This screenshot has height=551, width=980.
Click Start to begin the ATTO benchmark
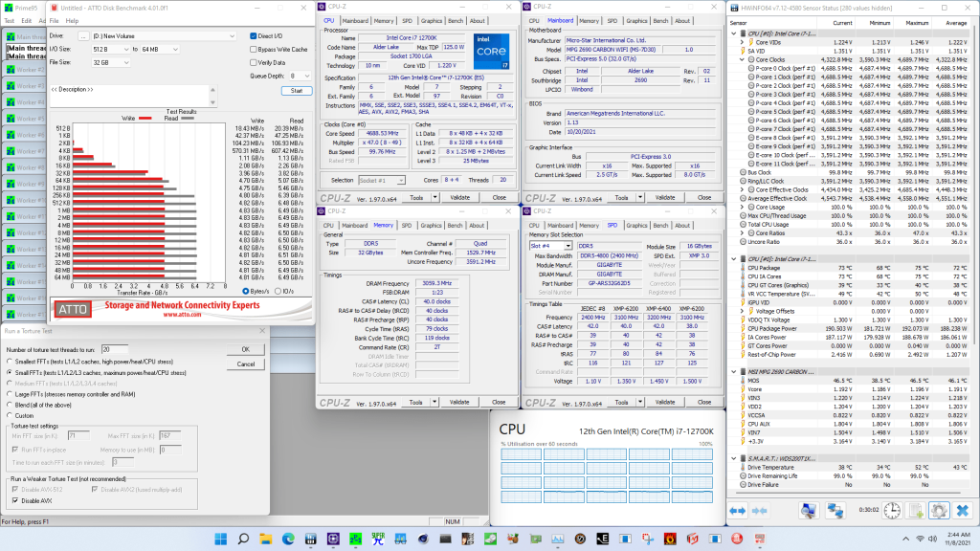pyautogui.click(x=297, y=91)
